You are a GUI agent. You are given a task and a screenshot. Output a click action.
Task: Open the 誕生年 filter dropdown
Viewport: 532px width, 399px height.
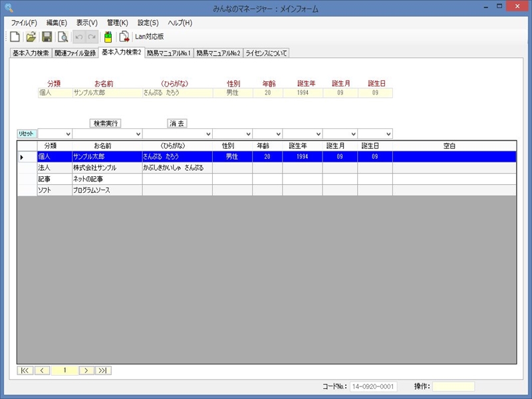point(317,134)
